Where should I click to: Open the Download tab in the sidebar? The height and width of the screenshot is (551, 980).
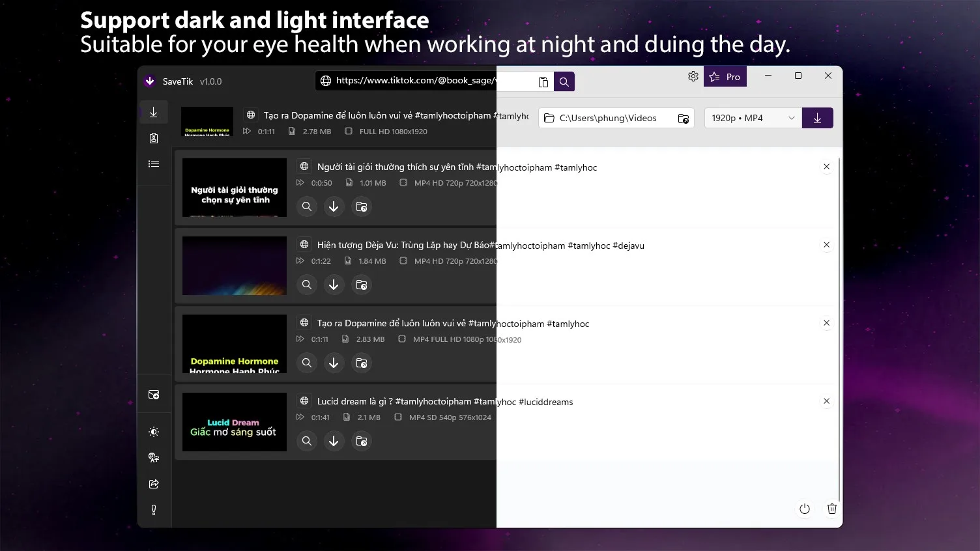[x=154, y=112]
